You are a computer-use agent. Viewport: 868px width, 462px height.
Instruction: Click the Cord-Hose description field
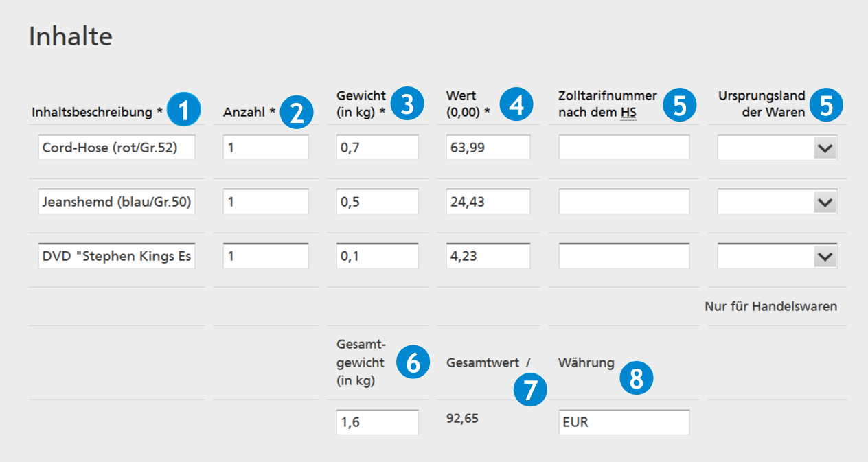tap(117, 148)
